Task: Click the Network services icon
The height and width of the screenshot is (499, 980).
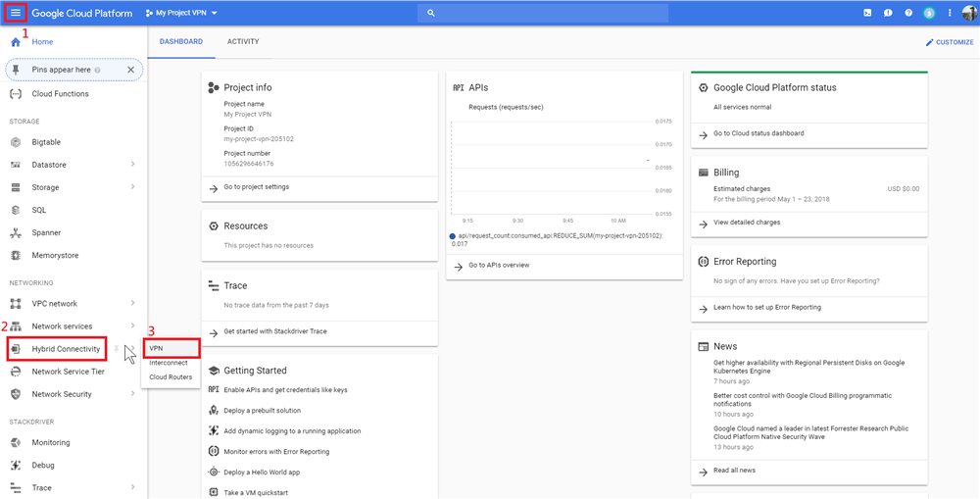Action: [x=16, y=326]
